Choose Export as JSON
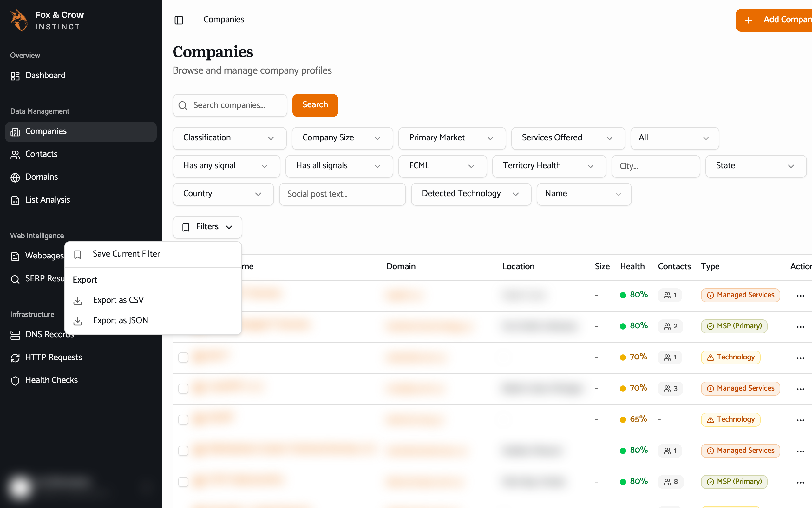 pos(153,321)
